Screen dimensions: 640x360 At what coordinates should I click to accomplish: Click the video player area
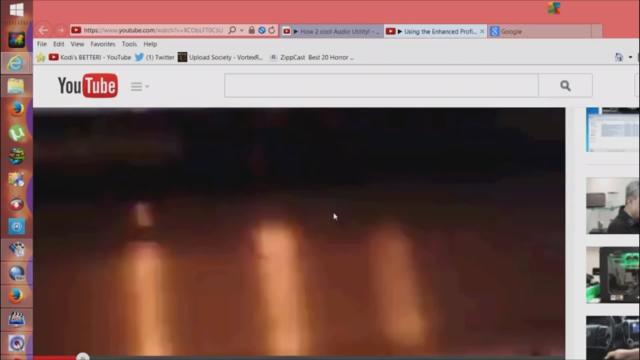299,232
